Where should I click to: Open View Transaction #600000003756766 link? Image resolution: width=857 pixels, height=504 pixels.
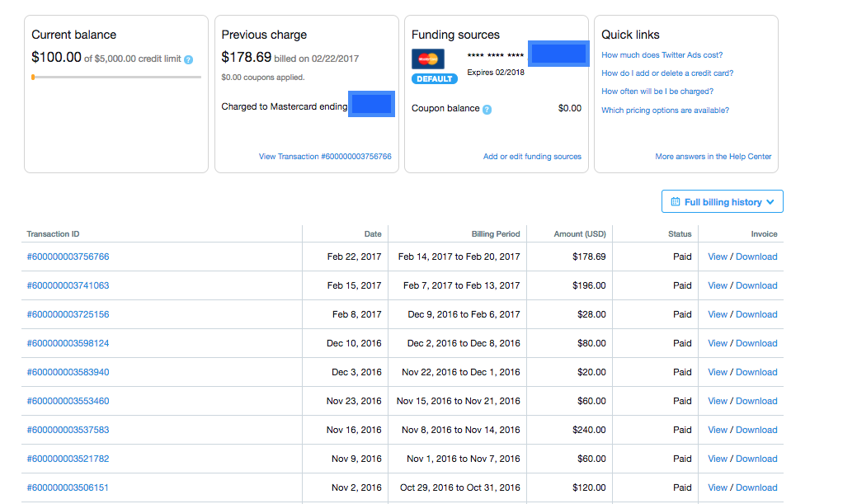click(x=325, y=157)
